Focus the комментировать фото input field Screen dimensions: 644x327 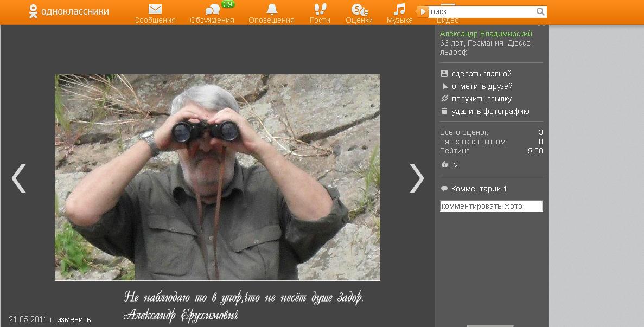coord(491,206)
